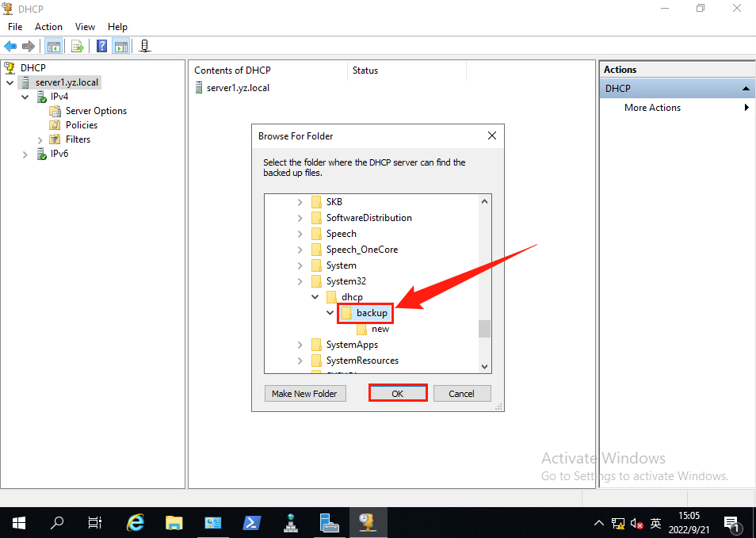The image size is (756, 538).
Task: Click the add server toolbar icon
Action: (x=145, y=46)
